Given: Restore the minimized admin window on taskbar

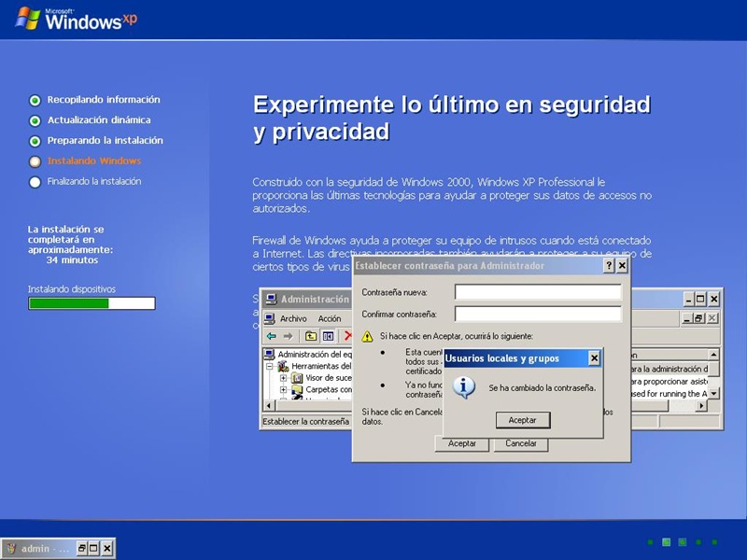Looking at the screenshot, I should [x=81, y=549].
